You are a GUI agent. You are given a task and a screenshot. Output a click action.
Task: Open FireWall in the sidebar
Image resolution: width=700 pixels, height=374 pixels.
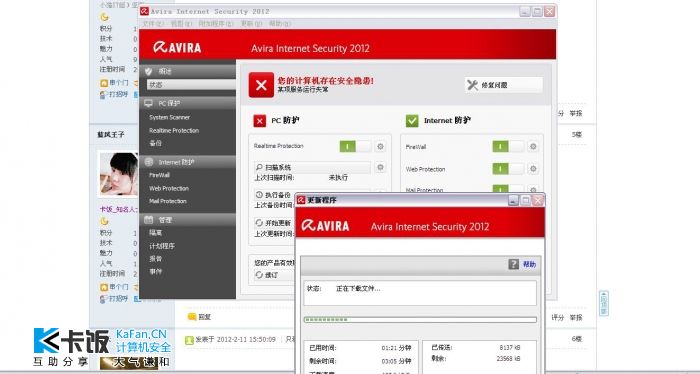(159, 175)
